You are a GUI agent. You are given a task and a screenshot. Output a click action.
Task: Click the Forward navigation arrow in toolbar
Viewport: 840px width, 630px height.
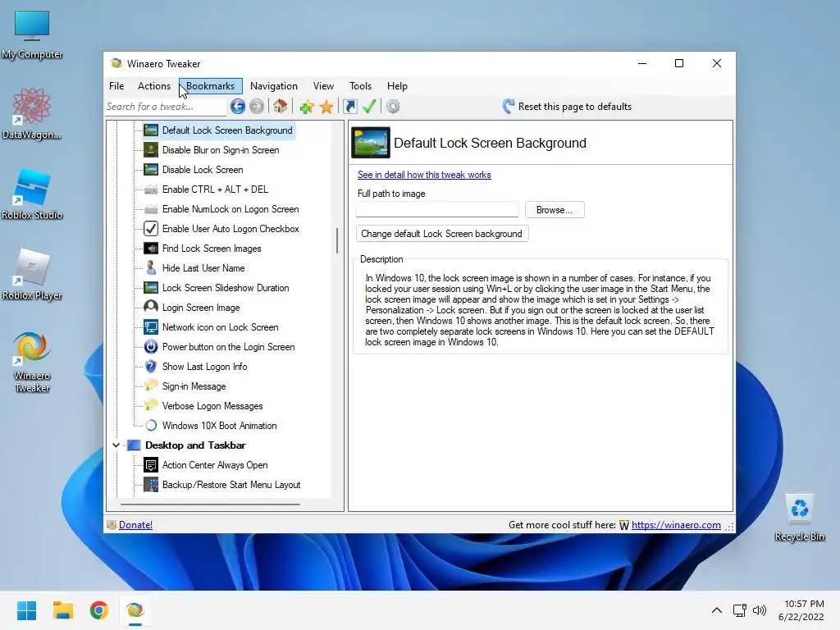257,107
